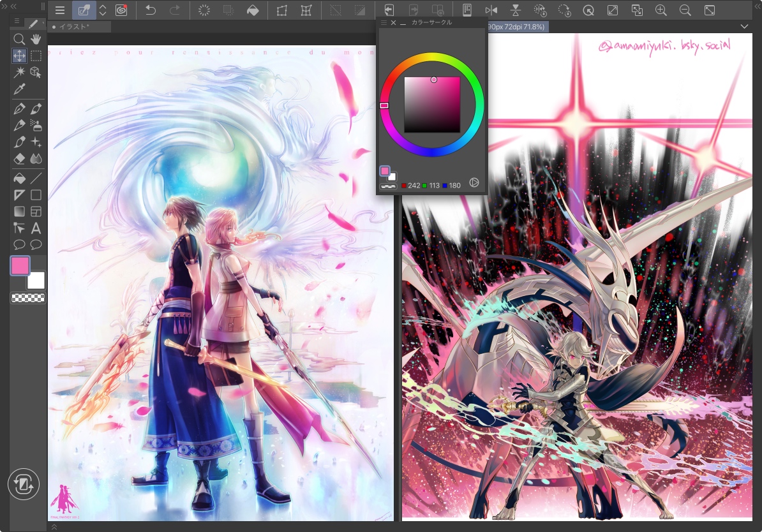762x532 pixels.
Task: Select the transparent color checkered swatch
Action: tap(28, 297)
